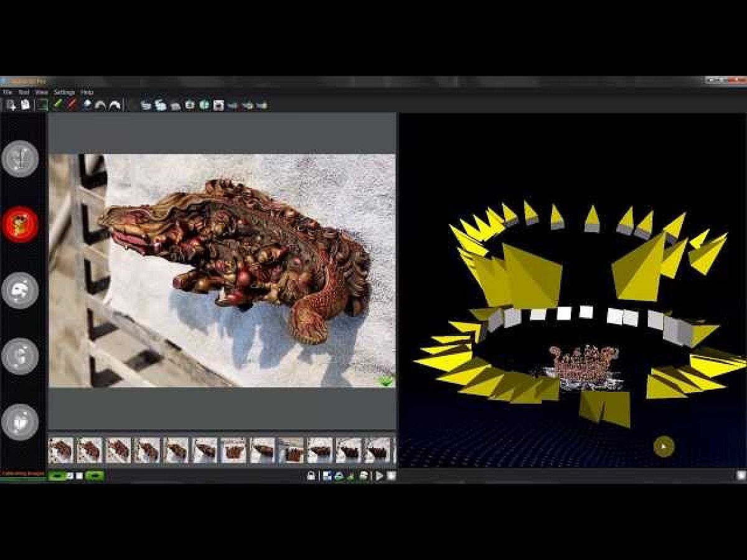Click the green rectangle selection toolbar icon

pos(42,105)
